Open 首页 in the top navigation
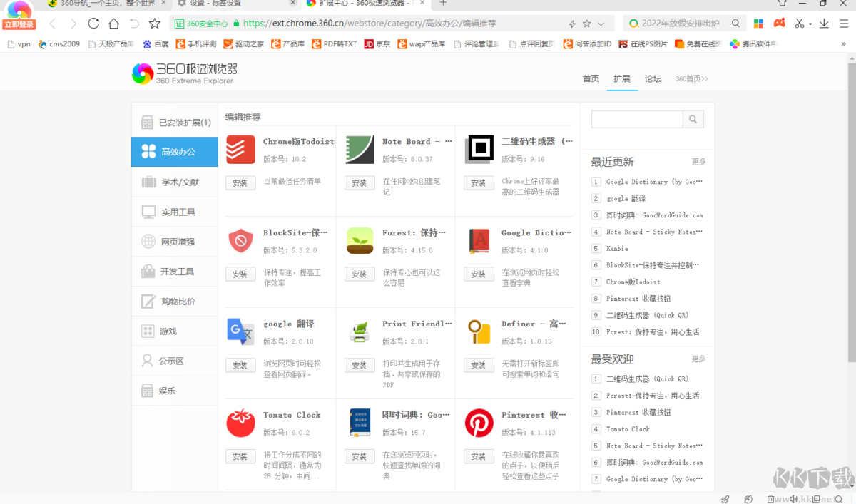Viewport: 856px width, 504px height. 591,78
